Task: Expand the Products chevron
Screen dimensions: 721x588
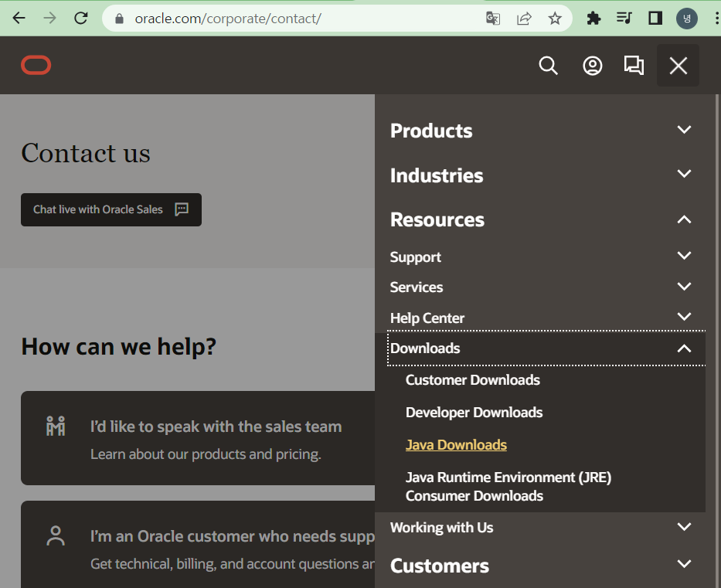Action: (x=684, y=130)
